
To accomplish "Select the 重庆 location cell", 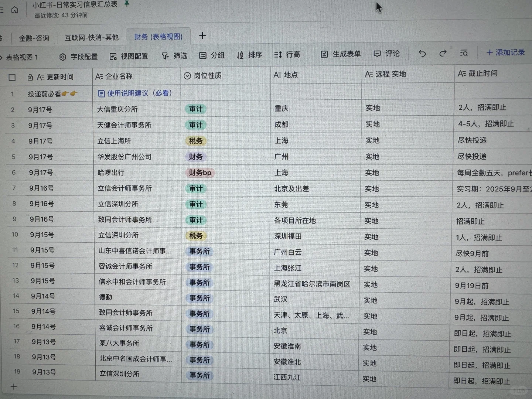I will 316,108.
